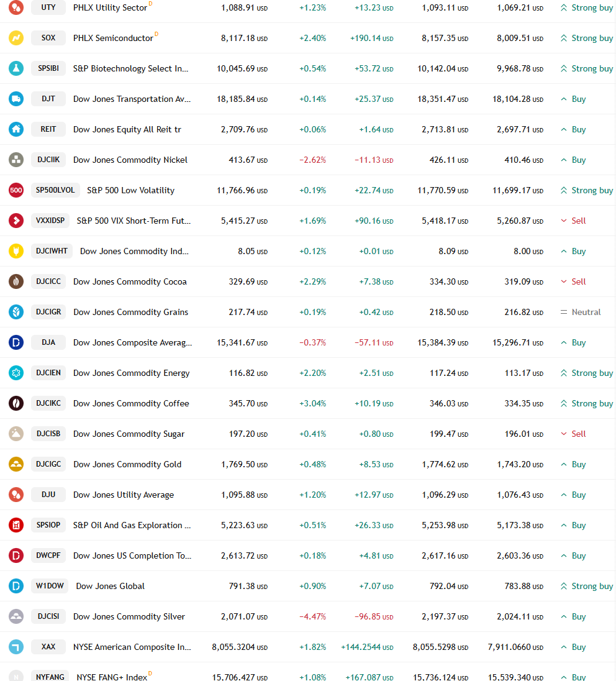The image size is (616, 681).
Task: Click the DJCICC cocoa bean icon
Action: (x=16, y=281)
